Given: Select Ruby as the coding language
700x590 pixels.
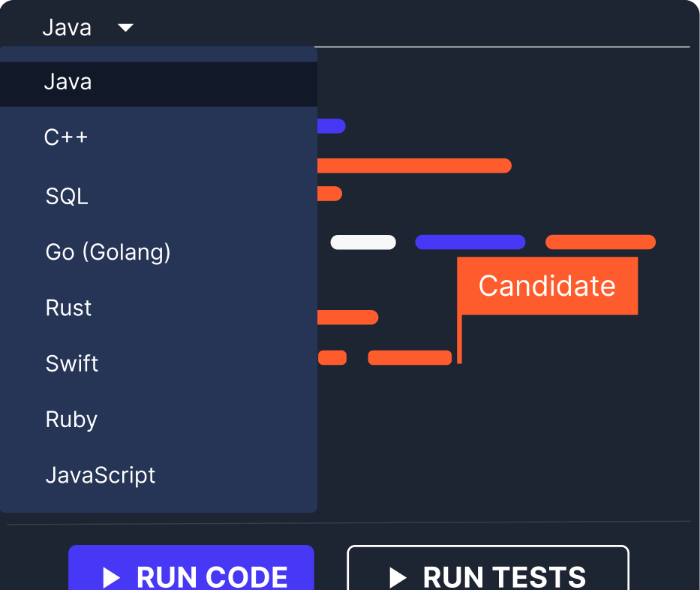Looking at the screenshot, I should (71, 419).
